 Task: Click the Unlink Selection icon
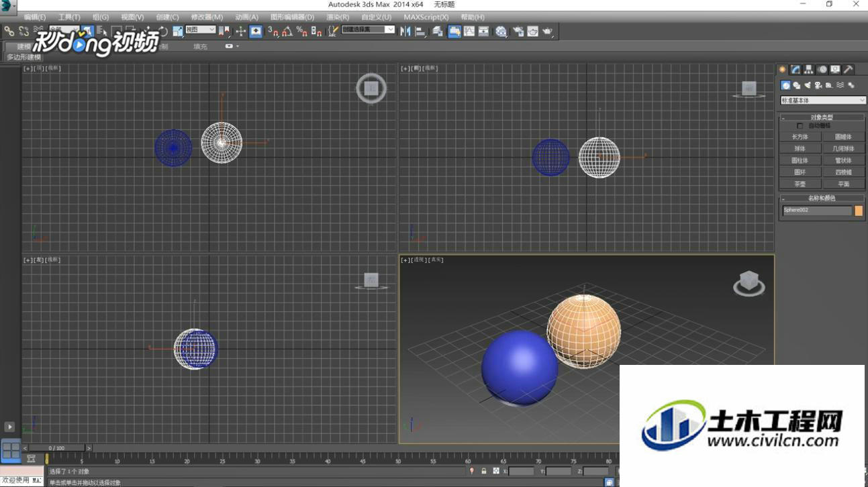[x=23, y=31]
